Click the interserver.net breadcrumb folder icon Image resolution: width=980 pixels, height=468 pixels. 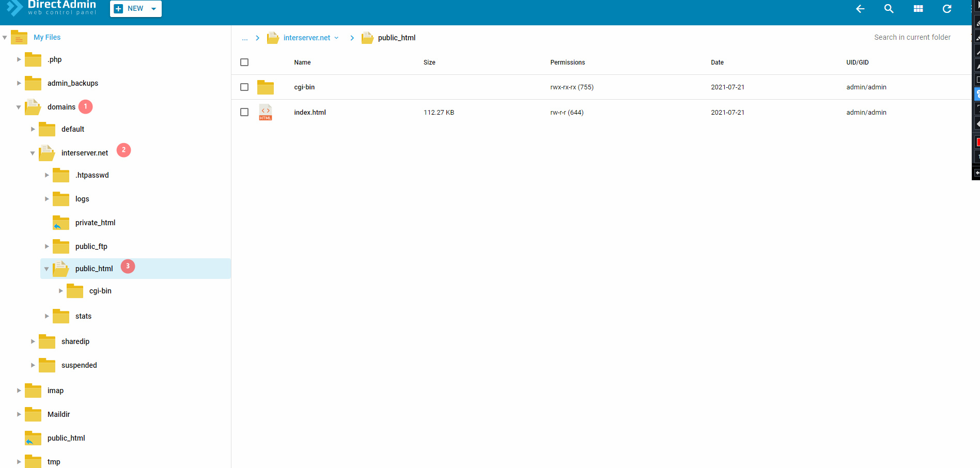click(x=273, y=38)
